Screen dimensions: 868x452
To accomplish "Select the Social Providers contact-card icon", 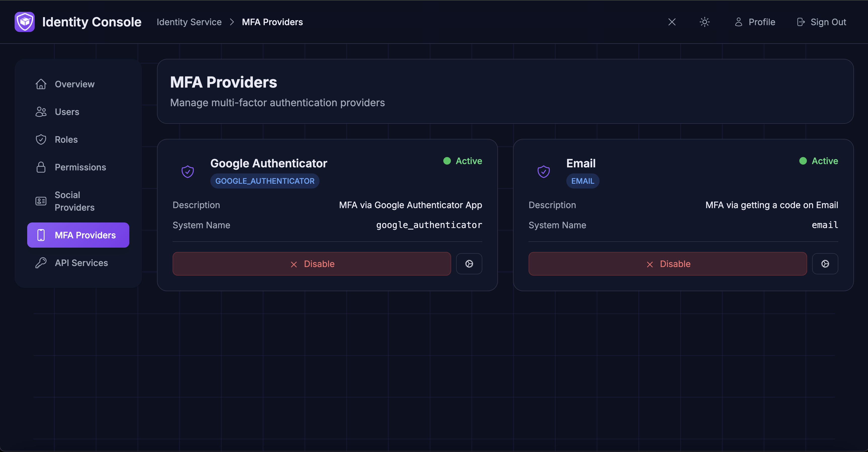I will 41,201.
